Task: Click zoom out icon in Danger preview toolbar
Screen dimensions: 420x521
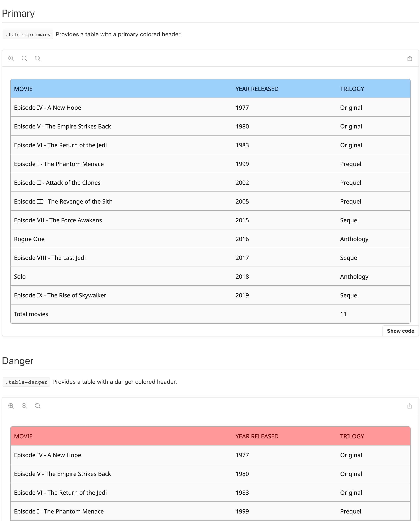Action: point(24,406)
